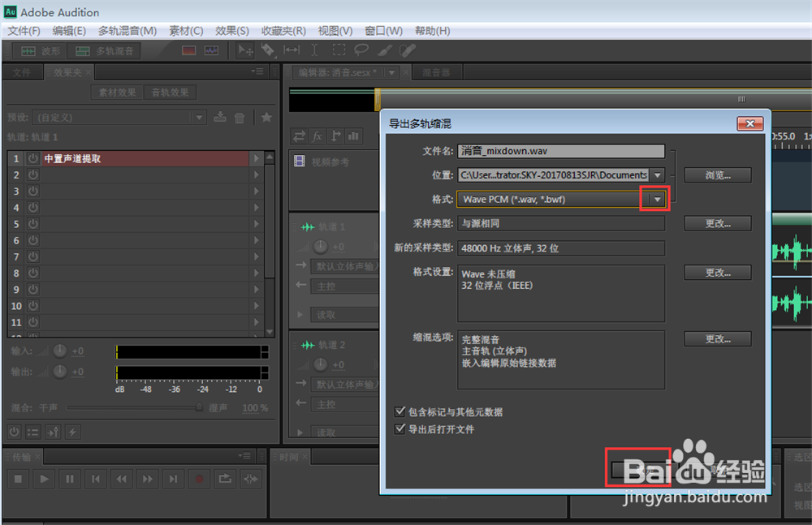Switch to track effects tab
The image size is (812, 525).
(x=170, y=93)
